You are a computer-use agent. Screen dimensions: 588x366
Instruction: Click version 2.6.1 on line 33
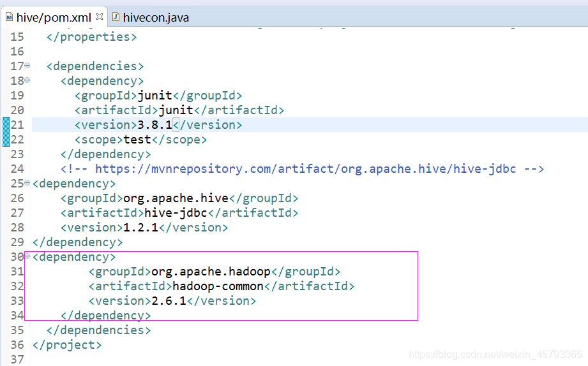click(169, 300)
